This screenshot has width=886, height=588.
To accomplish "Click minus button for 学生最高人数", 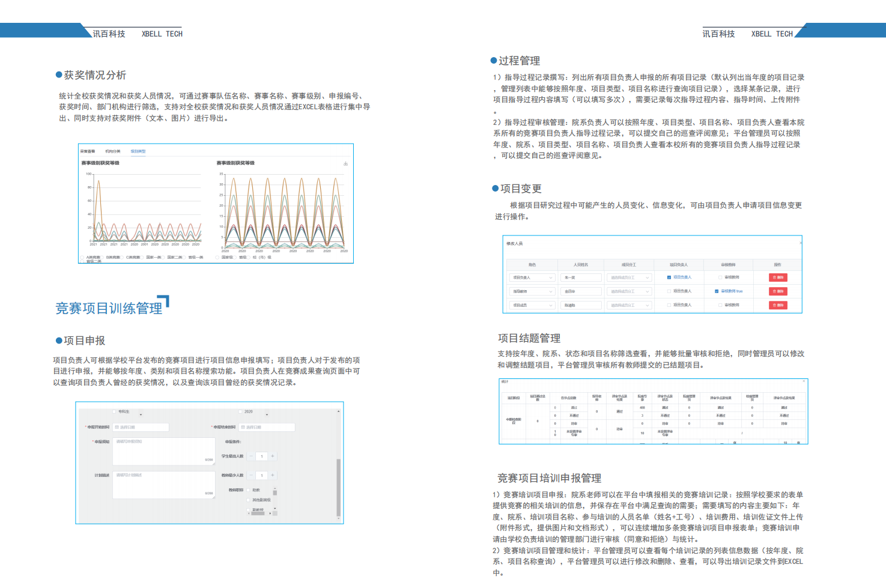I will [x=251, y=456].
